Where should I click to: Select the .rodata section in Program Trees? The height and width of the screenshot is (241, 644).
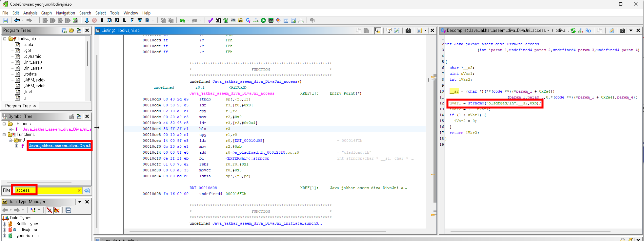30,74
